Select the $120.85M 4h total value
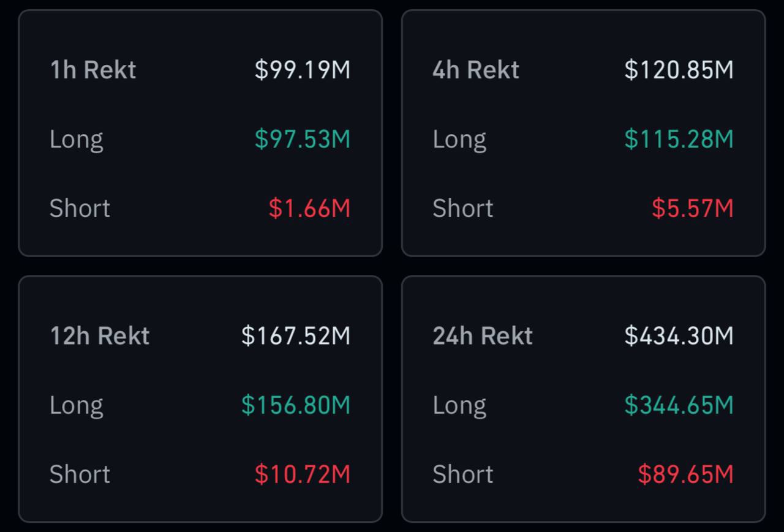 click(679, 70)
